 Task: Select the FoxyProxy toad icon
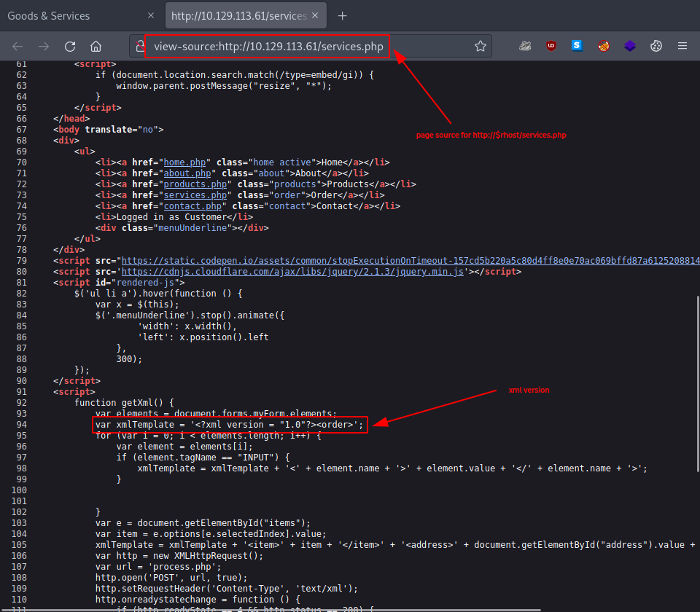coord(525,45)
